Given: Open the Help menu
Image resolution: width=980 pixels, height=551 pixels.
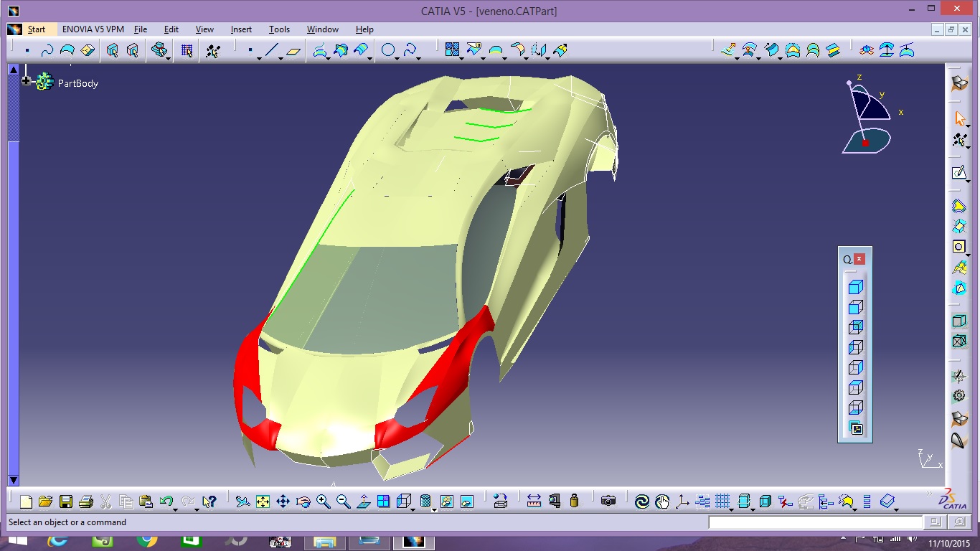Looking at the screenshot, I should (364, 29).
